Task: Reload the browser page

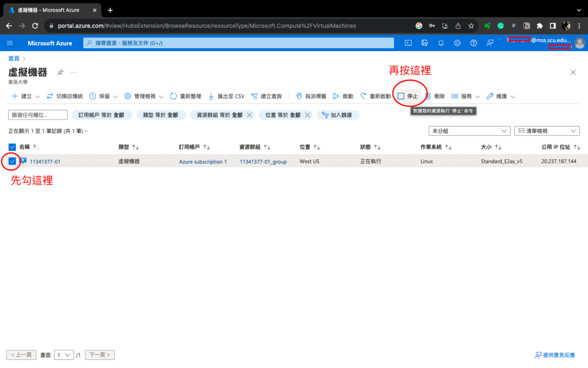Action: 35,26
